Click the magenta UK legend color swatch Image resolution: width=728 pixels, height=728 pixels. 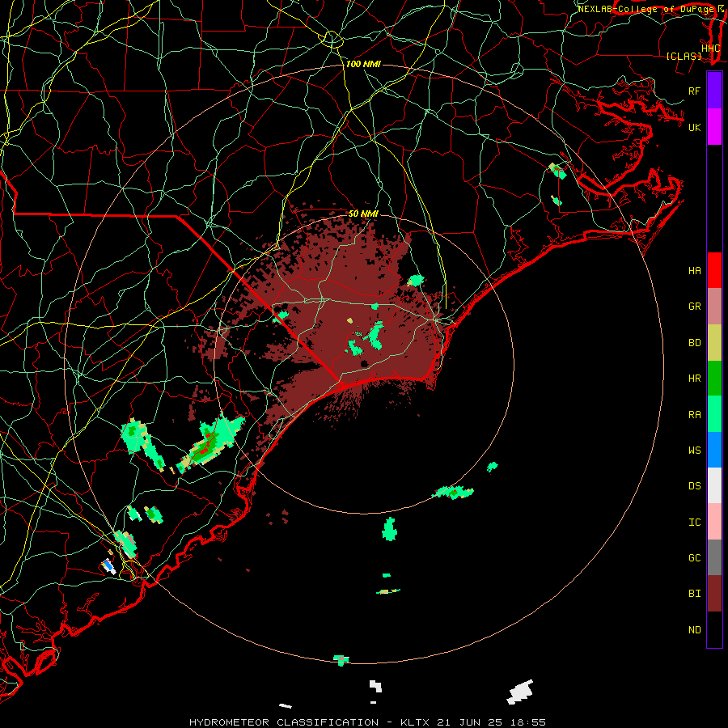714,127
